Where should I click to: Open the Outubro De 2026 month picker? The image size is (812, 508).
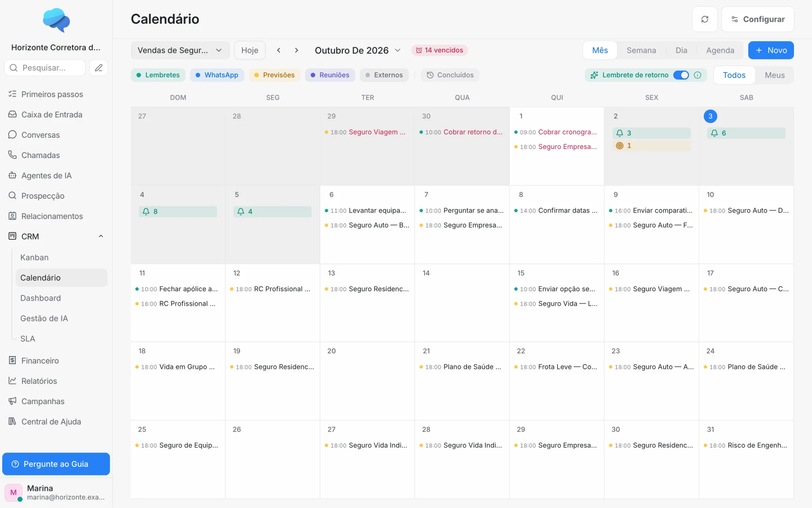357,50
